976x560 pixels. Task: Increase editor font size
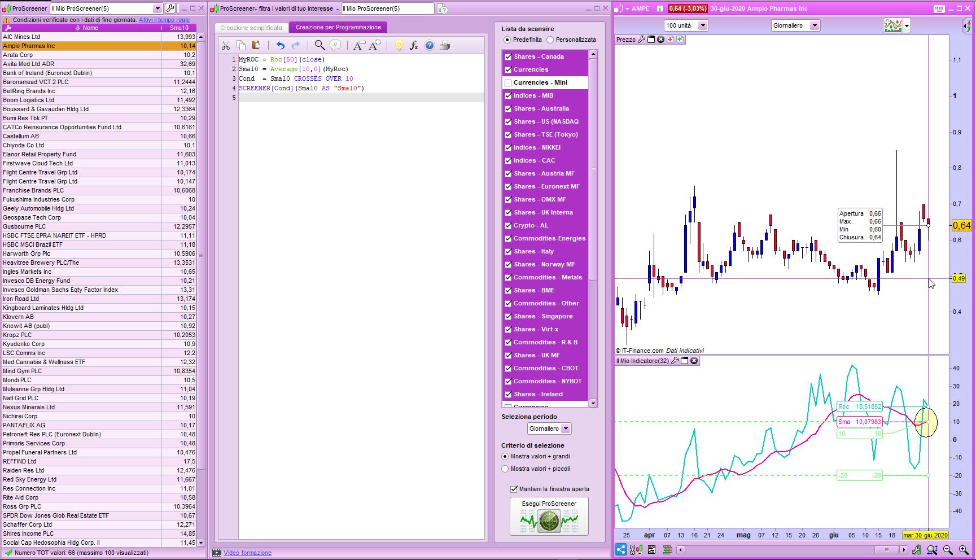[375, 46]
